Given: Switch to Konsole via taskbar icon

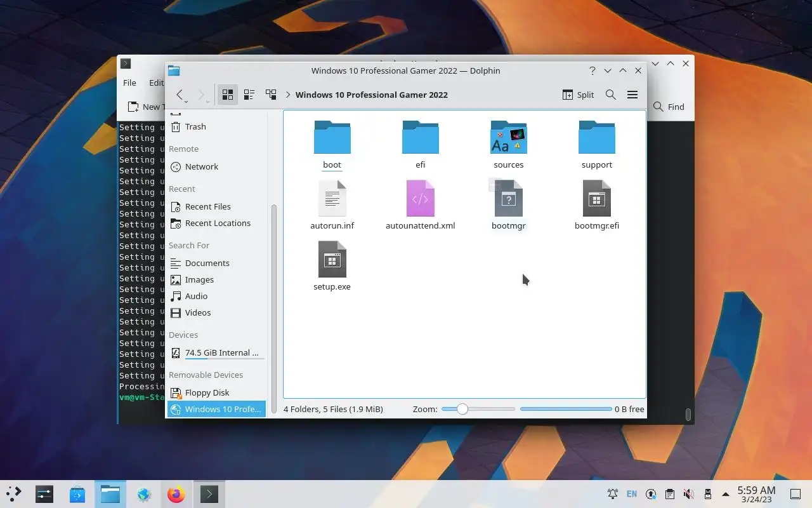Looking at the screenshot, I should (x=209, y=494).
